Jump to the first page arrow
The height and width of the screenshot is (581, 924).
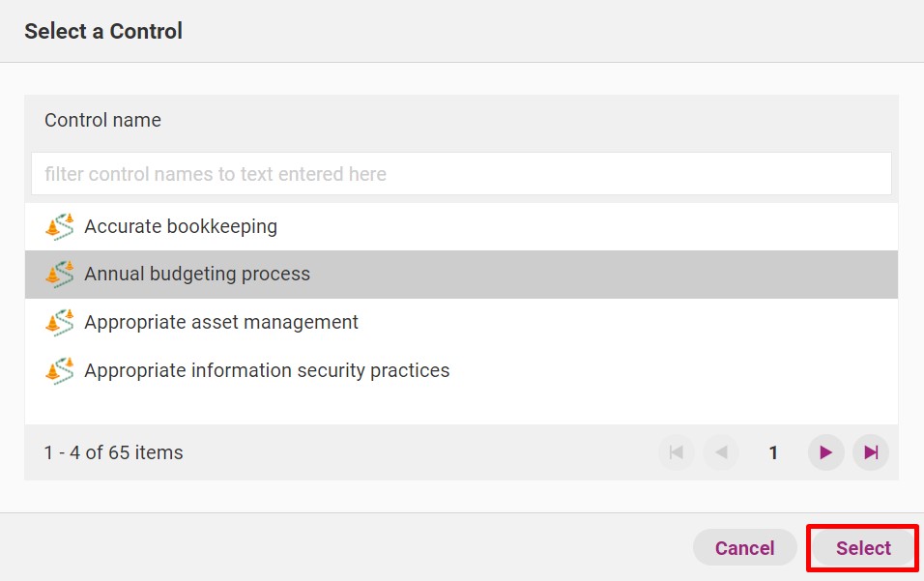click(x=676, y=452)
